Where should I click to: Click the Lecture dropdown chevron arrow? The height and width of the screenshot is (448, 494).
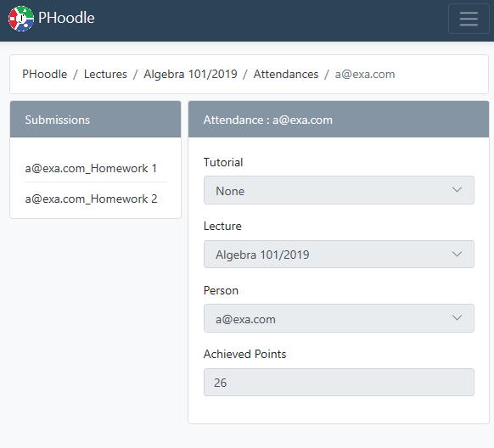click(x=457, y=254)
